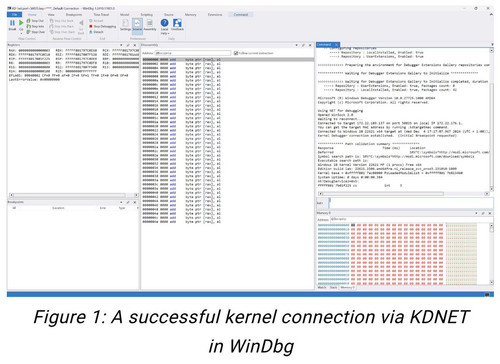Viewport: 500px width, 364px height.
Task: Pin the Breakpoints panel
Action: (x=128, y=202)
